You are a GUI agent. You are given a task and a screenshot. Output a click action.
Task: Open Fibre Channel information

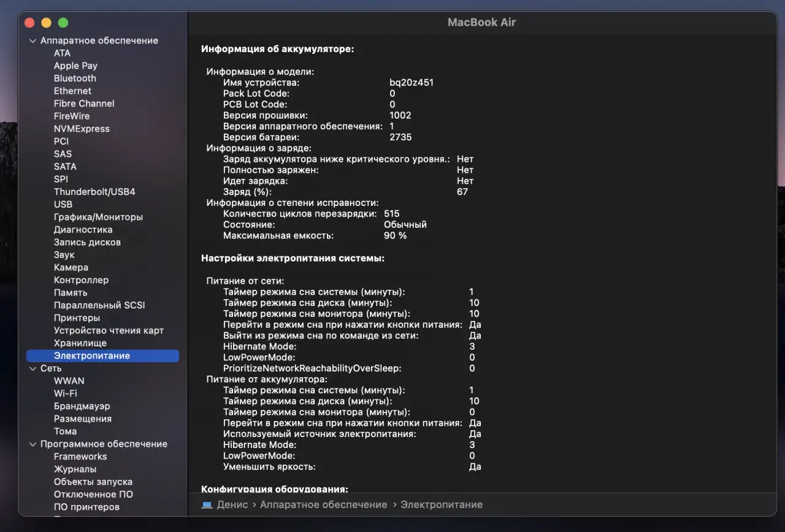click(84, 104)
